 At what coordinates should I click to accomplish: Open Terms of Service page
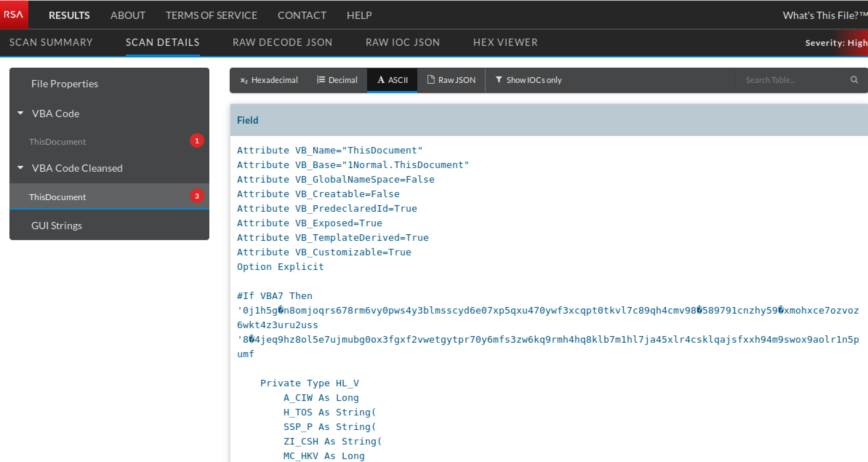click(211, 15)
